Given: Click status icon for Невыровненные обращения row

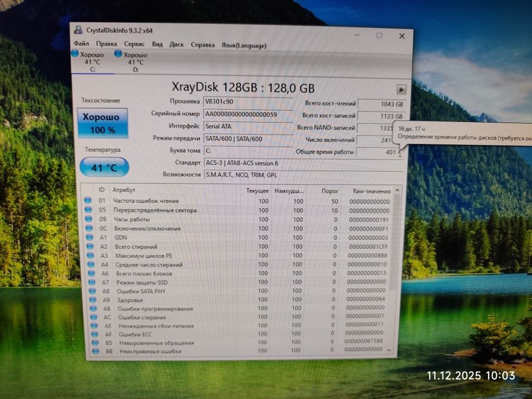Looking at the screenshot, I should 95,343.
